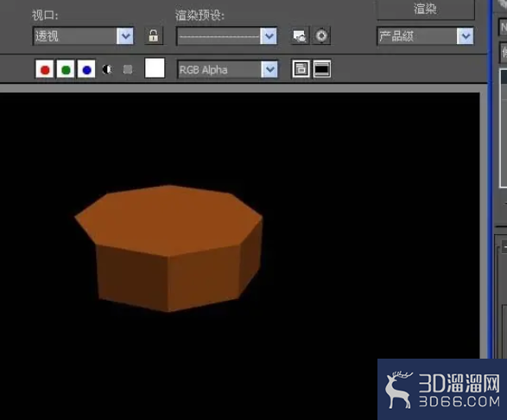Toggle the blue channel button
This screenshot has height=420, width=507.
(x=86, y=69)
